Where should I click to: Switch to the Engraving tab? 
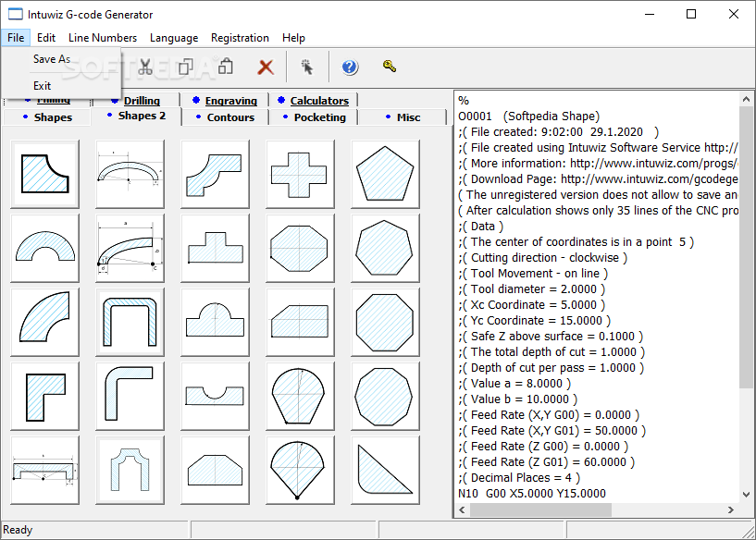tap(225, 101)
